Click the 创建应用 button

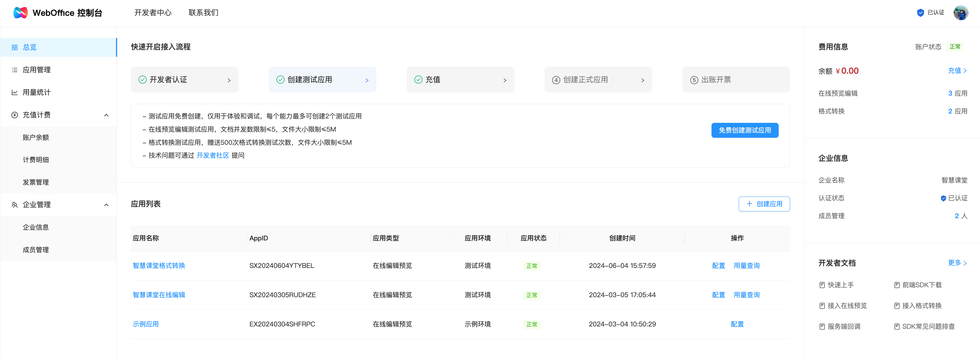click(764, 204)
